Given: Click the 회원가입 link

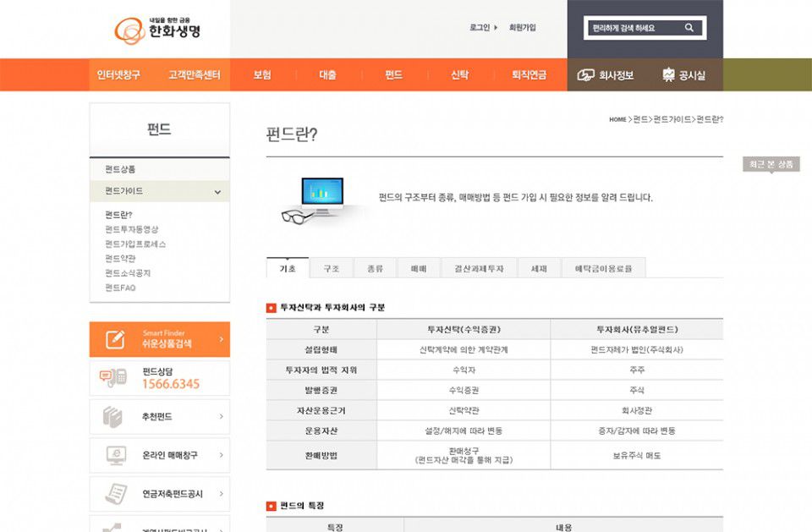Looking at the screenshot, I should point(522,28).
